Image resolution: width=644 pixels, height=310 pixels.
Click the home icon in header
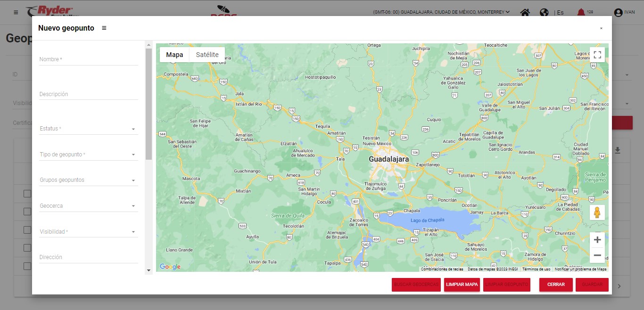point(525,12)
